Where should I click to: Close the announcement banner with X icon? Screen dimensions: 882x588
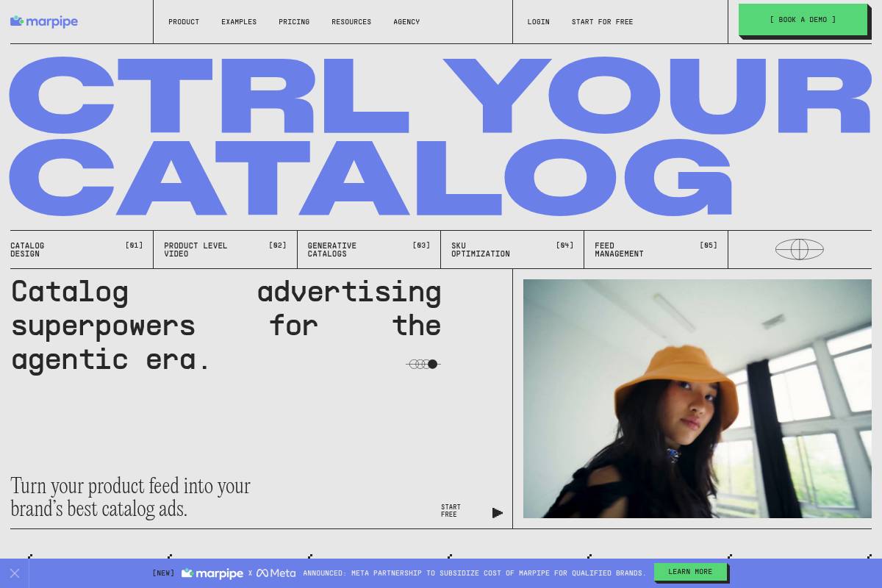pos(15,573)
